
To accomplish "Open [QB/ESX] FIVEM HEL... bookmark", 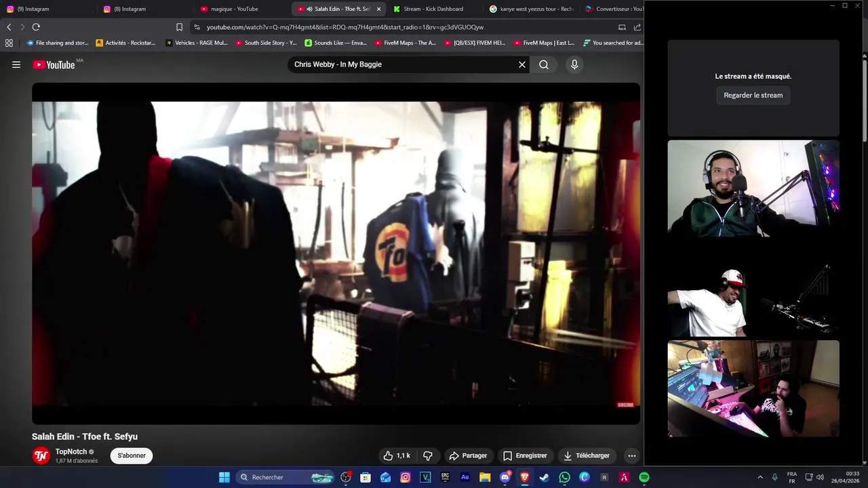I will pyautogui.click(x=475, y=43).
